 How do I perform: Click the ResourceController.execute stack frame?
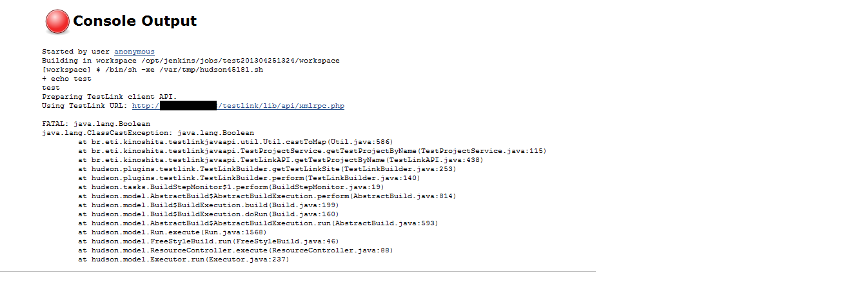click(x=235, y=250)
